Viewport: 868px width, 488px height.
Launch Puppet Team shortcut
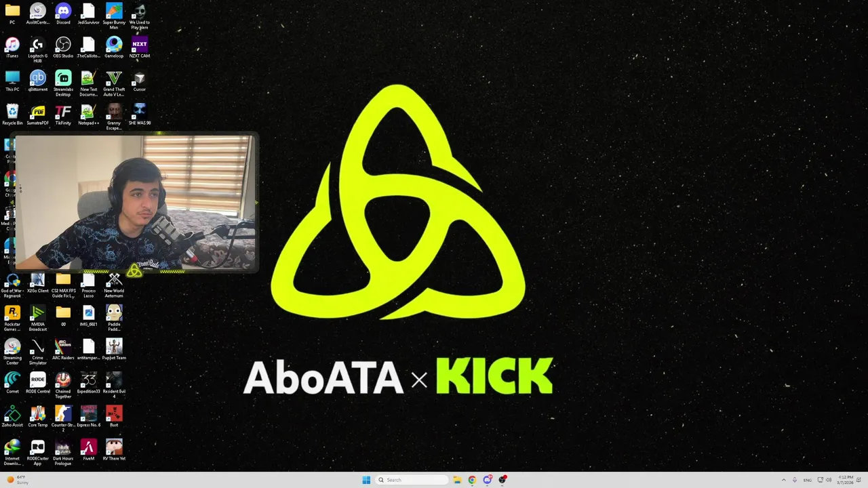pos(114,349)
